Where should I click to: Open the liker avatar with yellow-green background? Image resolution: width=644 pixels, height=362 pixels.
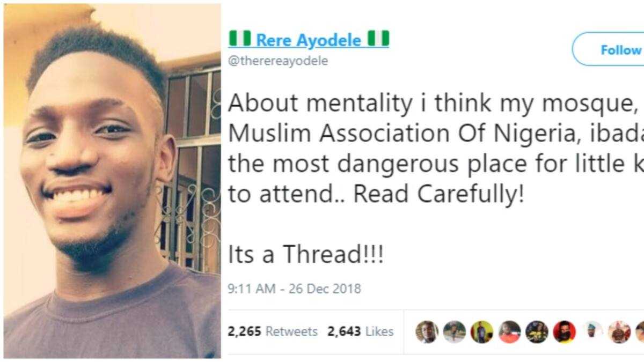pos(482,332)
